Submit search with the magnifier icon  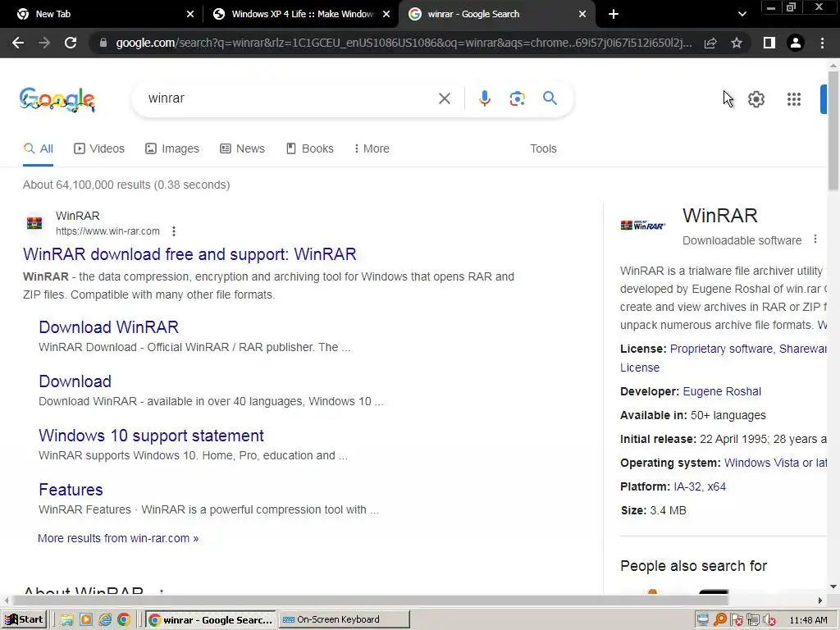(550, 98)
